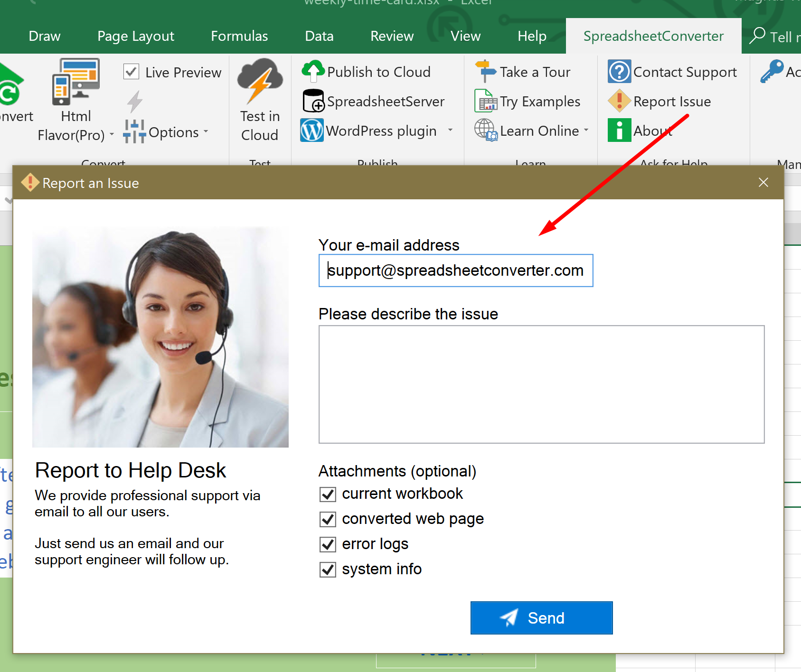This screenshot has width=801, height=672.
Task: Expand the Learn Online dropdown
Action: (586, 130)
